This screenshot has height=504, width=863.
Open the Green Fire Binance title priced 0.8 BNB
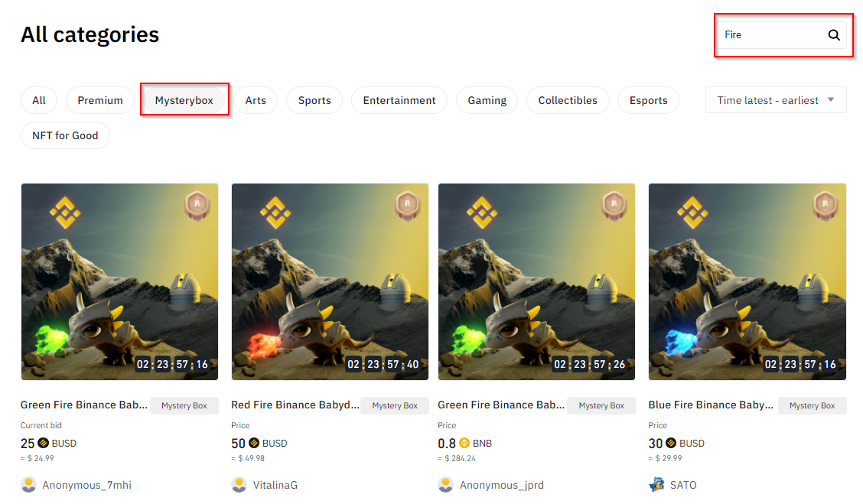pyautogui.click(x=501, y=405)
